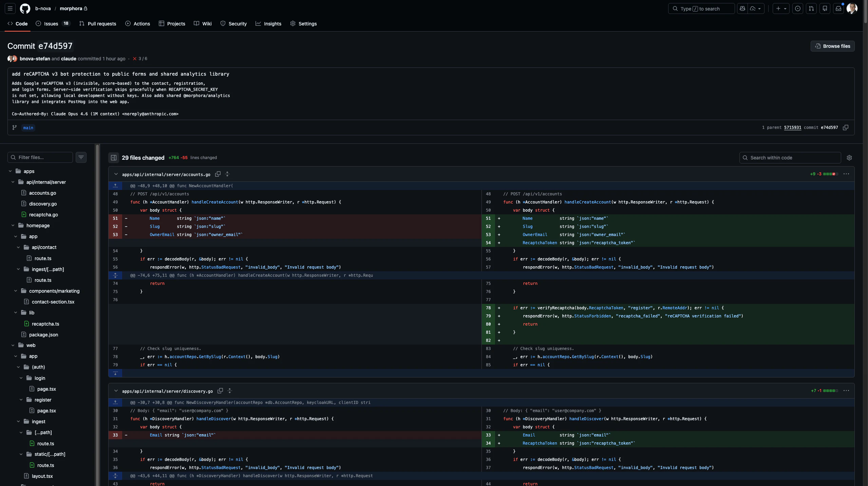Collapse the accounts.go file diff
This screenshot has height=486, width=868.
(116, 174)
